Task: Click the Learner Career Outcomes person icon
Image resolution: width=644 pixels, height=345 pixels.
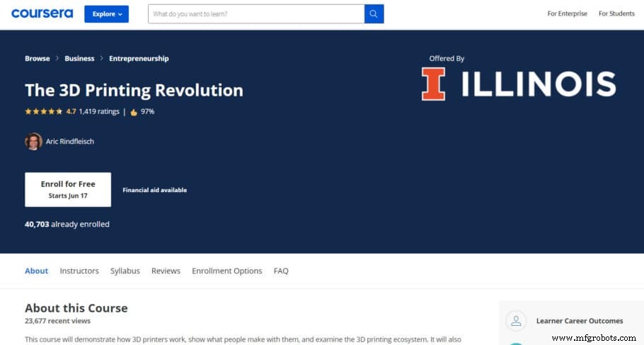Action: (516, 321)
